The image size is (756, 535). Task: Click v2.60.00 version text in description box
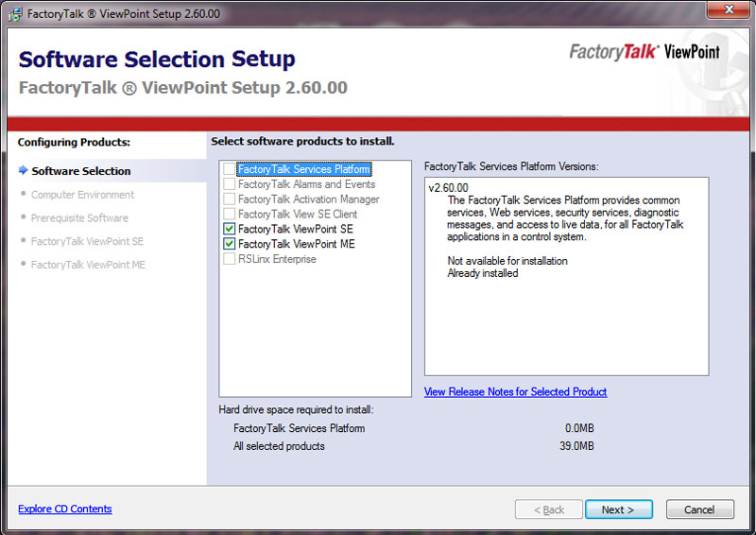pyautogui.click(x=448, y=188)
